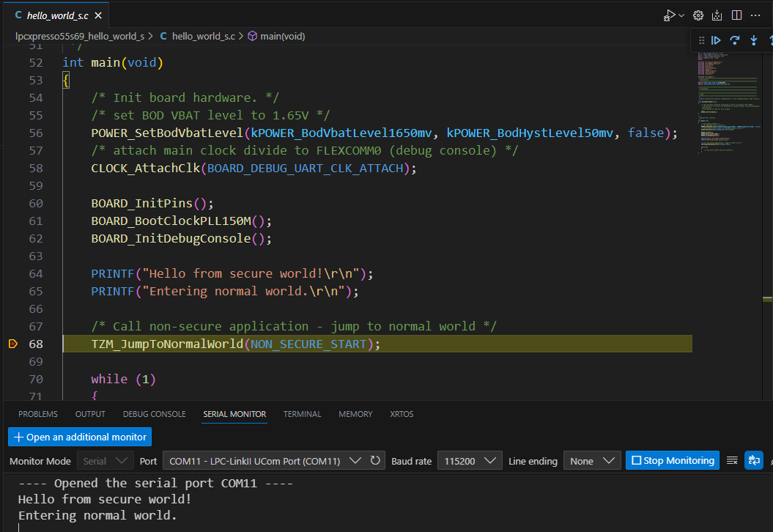Switch to the Memory panel tab
Image resolution: width=773 pixels, height=532 pixels.
[355, 414]
